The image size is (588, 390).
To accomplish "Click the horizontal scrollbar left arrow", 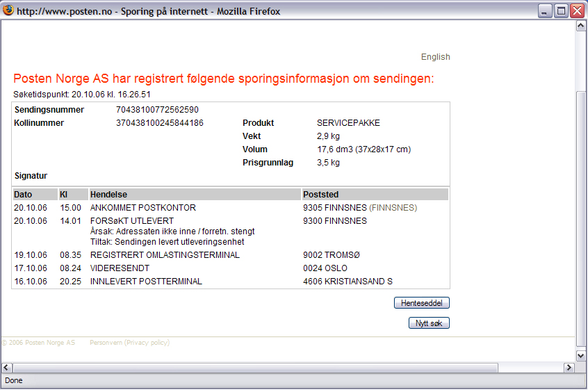I will [x=7, y=368].
